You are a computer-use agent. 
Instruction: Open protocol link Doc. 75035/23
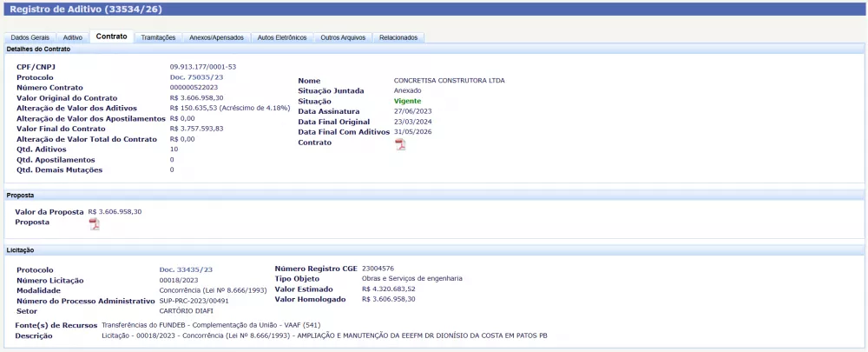coord(191,77)
